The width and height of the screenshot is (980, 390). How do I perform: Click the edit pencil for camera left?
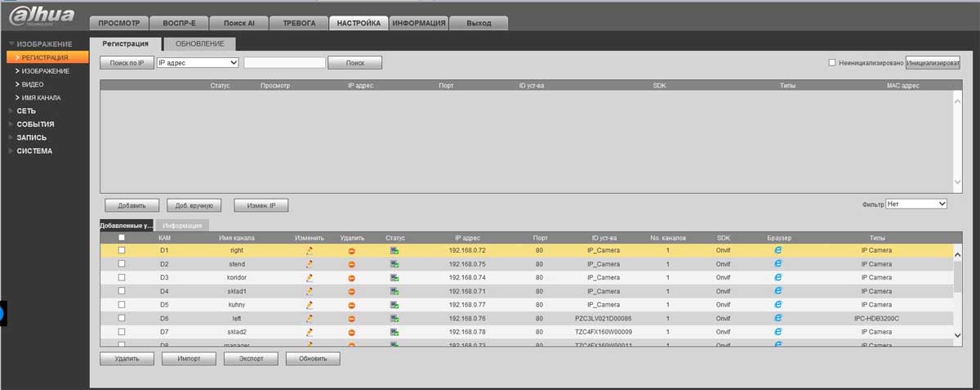point(310,318)
